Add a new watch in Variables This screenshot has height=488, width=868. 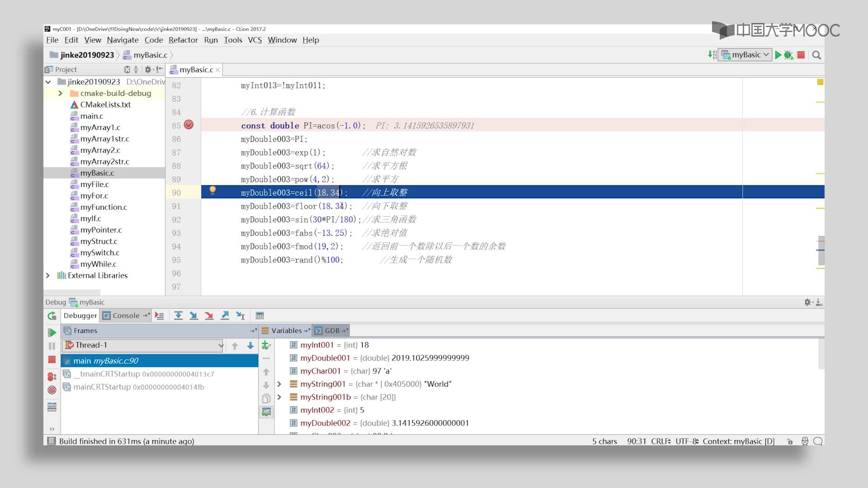[266, 346]
